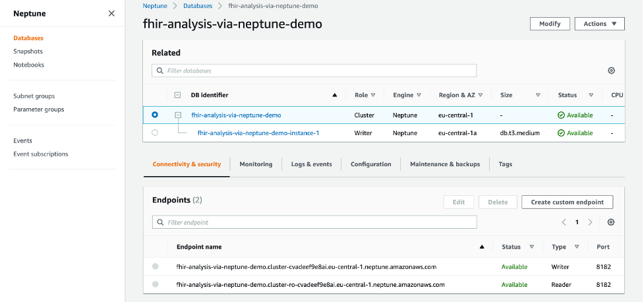Focus the Filter endpoint search field
The image size is (644, 302).
click(x=314, y=222)
